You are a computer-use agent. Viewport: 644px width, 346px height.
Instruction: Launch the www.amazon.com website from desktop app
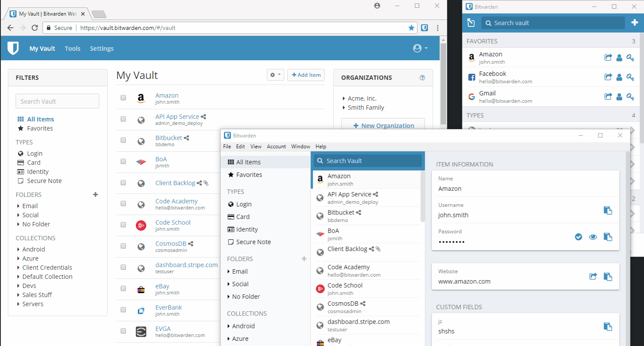593,276
